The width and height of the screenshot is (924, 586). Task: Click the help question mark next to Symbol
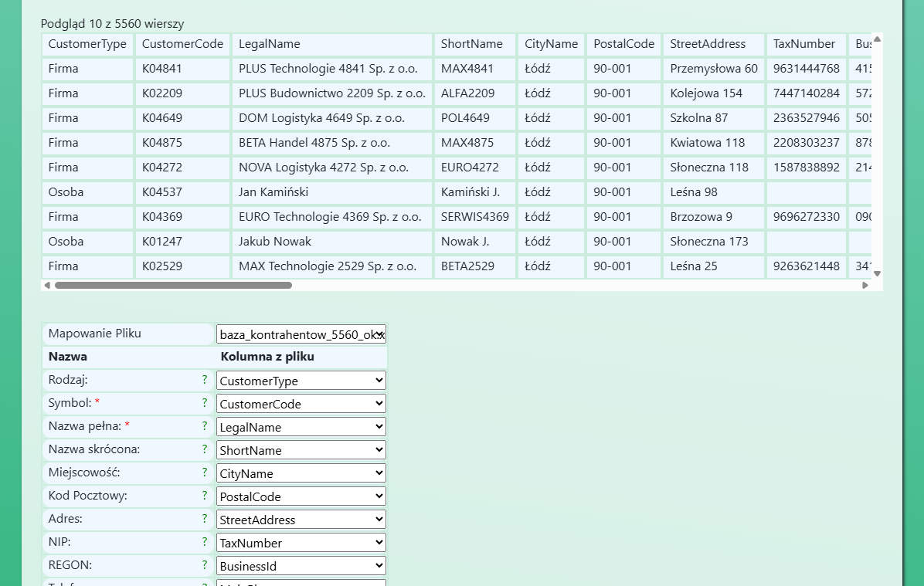(x=205, y=403)
